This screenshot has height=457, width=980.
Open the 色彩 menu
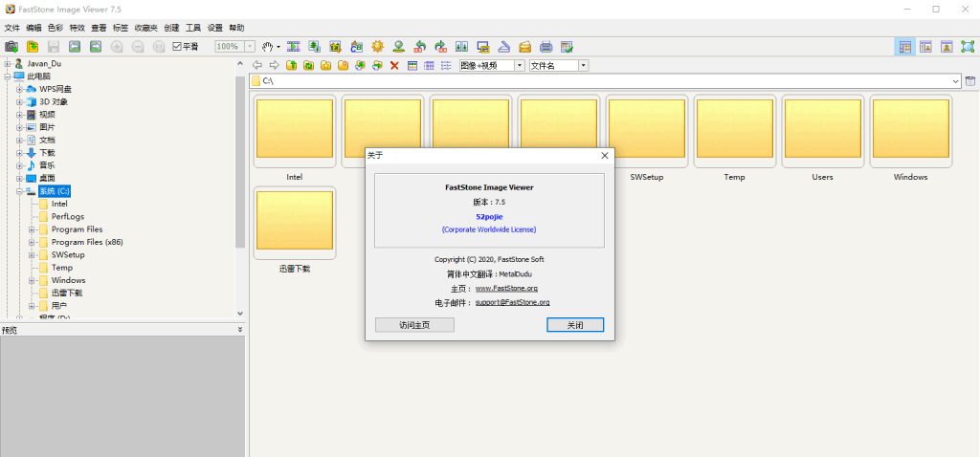pyautogui.click(x=56, y=28)
